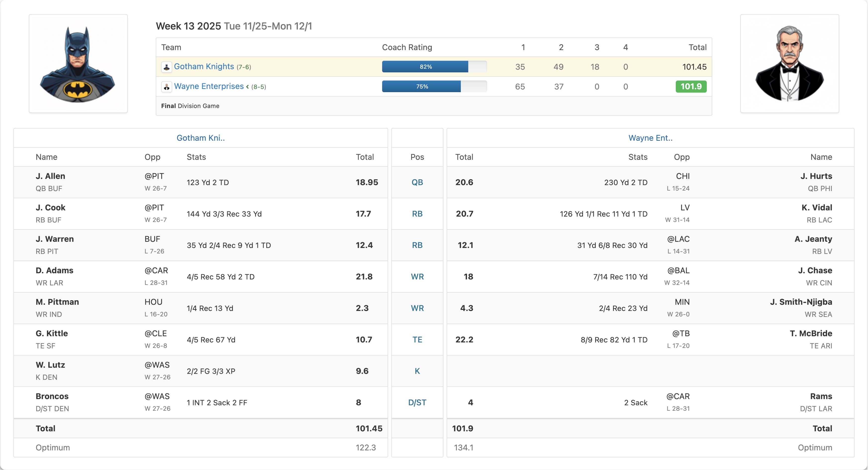Click the Gotham Knights small team icon
This screenshot has width=868, height=470.
point(166,67)
